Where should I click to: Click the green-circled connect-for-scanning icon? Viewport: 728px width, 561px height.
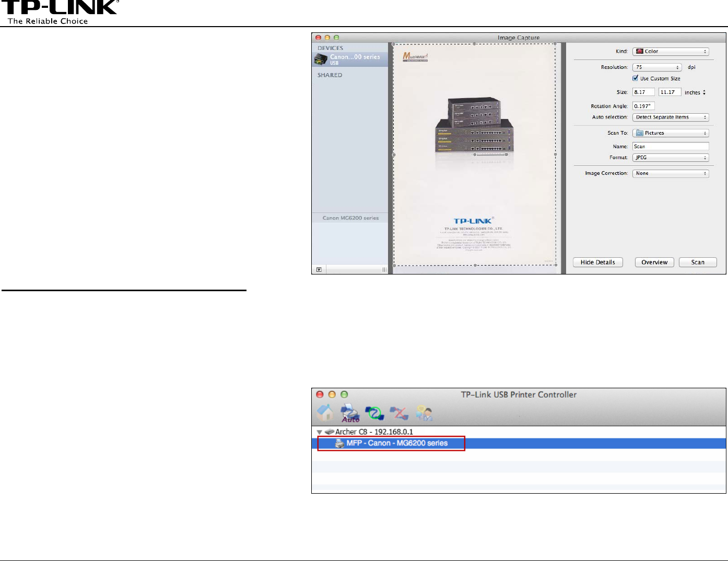(374, 413)
